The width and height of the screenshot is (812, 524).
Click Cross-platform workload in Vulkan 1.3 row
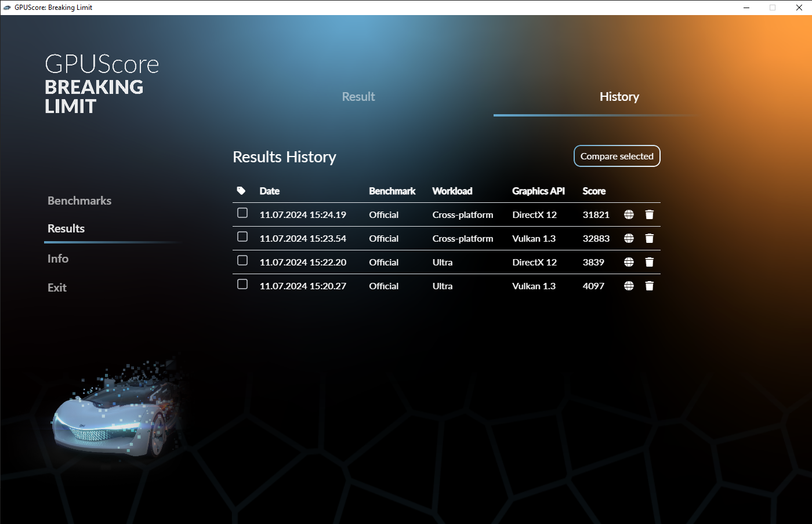463,238
